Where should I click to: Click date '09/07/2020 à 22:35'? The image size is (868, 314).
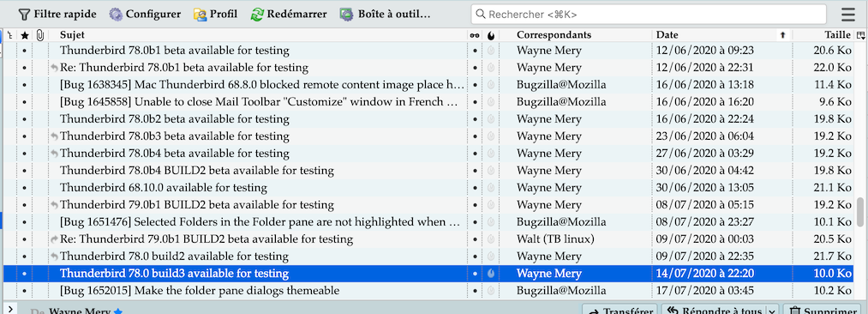coord(704,257)
